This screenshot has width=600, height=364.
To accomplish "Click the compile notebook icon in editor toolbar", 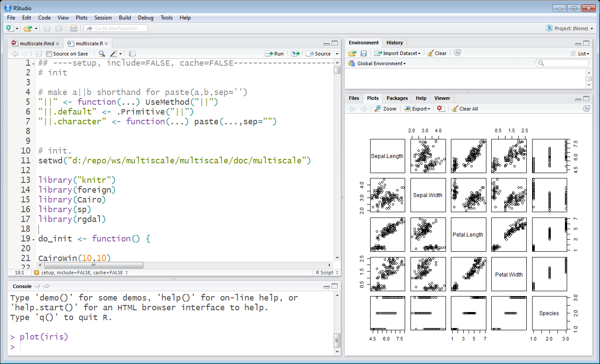I will [132, 54].
